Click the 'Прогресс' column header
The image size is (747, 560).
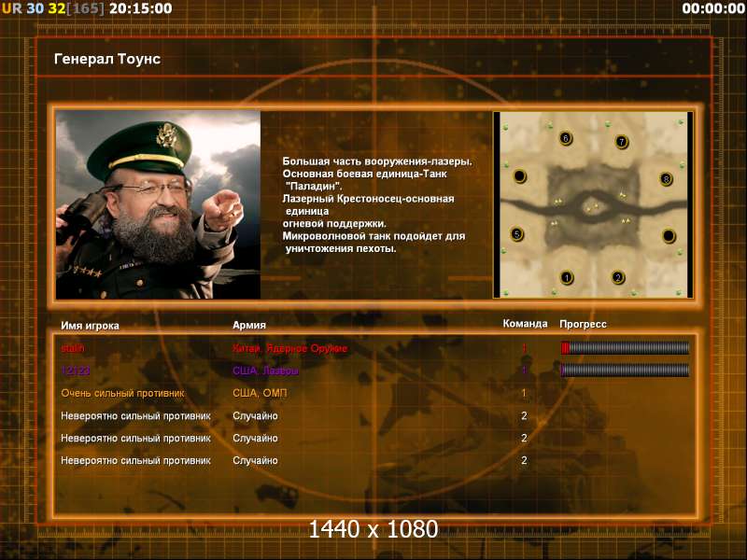pyautogui.click(x=583, y=324)
